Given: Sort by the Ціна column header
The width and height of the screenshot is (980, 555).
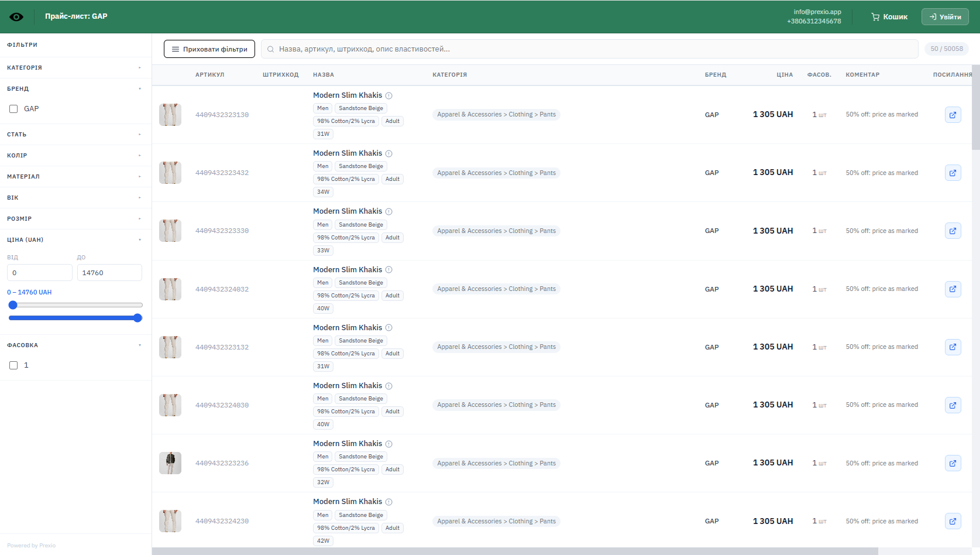Looking at the screenshot, I should point(785,75).
